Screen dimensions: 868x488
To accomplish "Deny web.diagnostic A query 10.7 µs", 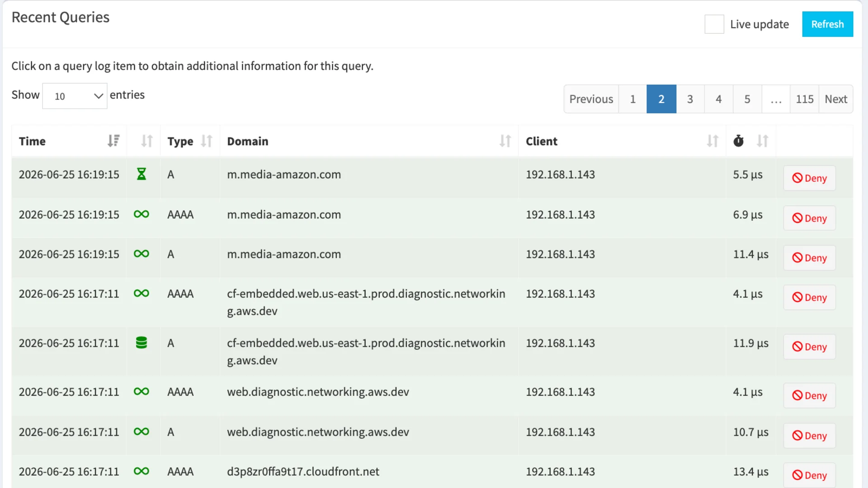I will (809, 436).
